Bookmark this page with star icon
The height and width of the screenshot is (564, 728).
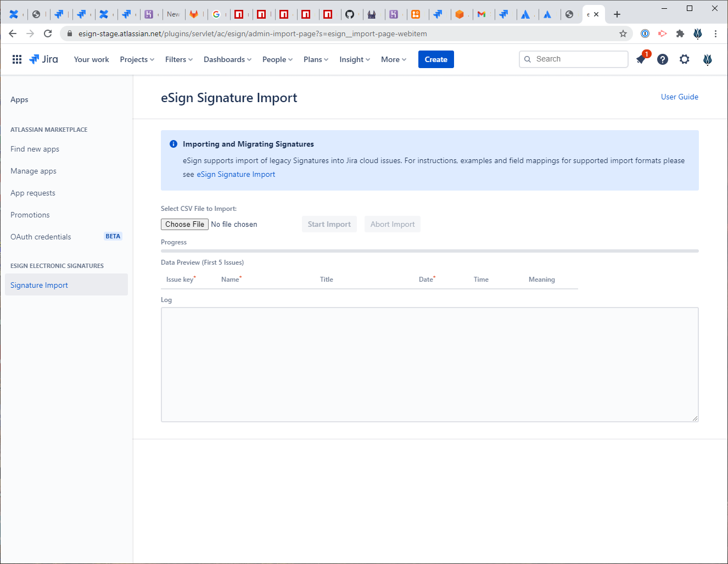pos(623,33)
